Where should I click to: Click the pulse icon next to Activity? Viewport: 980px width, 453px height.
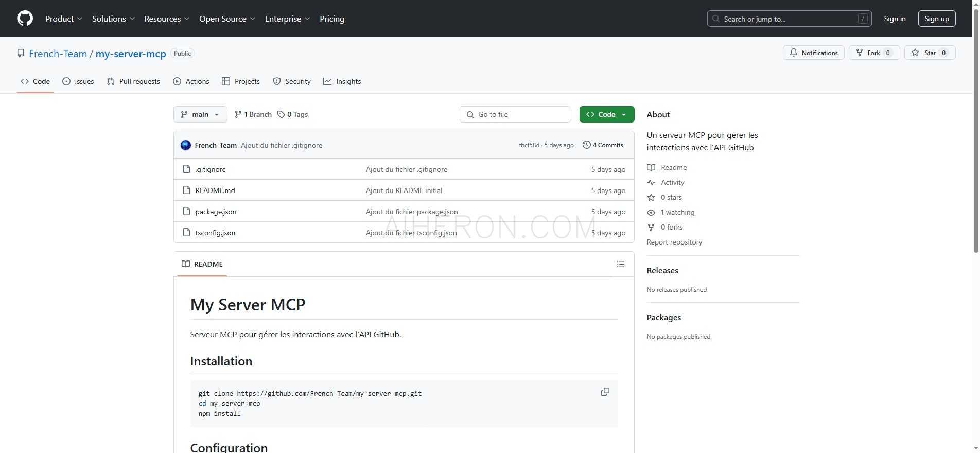click(x=651, y=182)
